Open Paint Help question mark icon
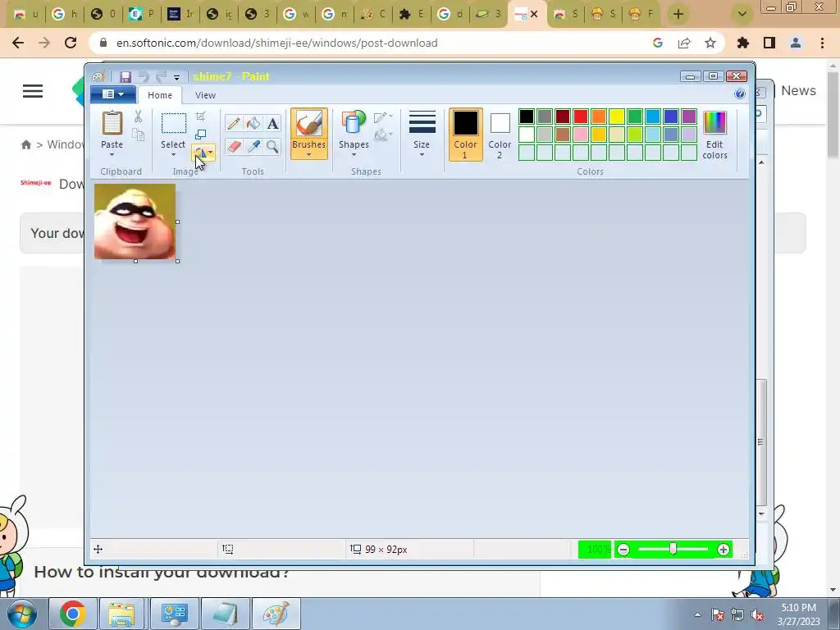The image size is (840, 630). coord(740,94)
